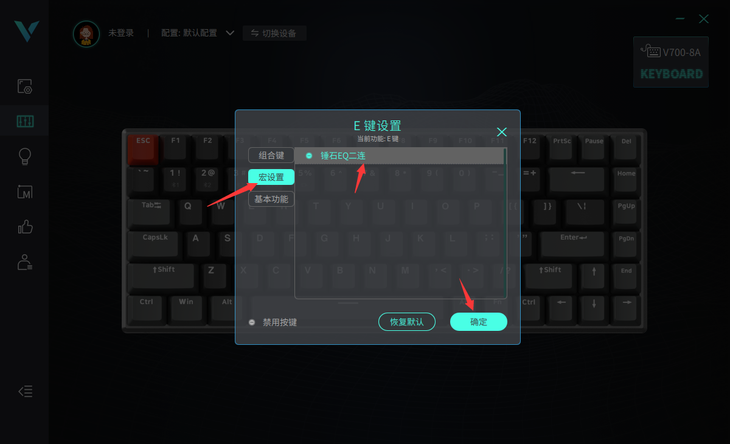Image resolution: width=730 pixels, height=444 pixels.
Task: Switch to the 组合键 tab
Action: (x=271, y=155)
